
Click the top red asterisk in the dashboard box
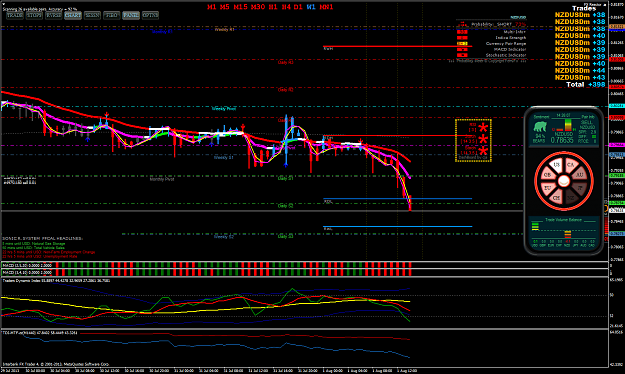point(483,128)
